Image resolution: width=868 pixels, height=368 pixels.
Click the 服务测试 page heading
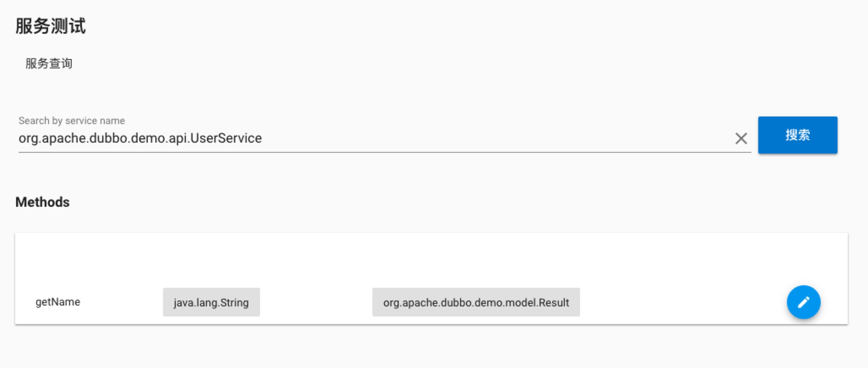coord(50,26)
